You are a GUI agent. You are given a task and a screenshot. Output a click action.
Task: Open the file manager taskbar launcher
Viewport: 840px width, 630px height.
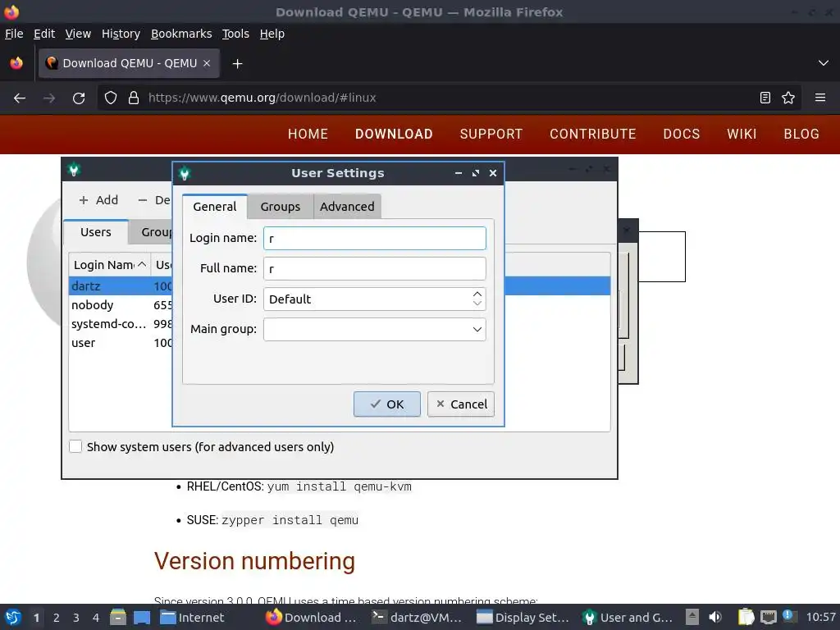click(118, 617)
